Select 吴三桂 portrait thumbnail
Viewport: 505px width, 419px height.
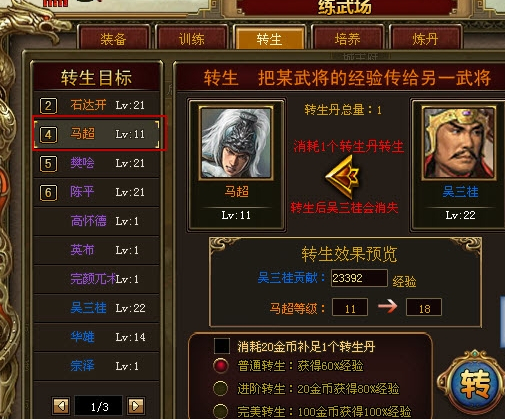tap(459, 143)
